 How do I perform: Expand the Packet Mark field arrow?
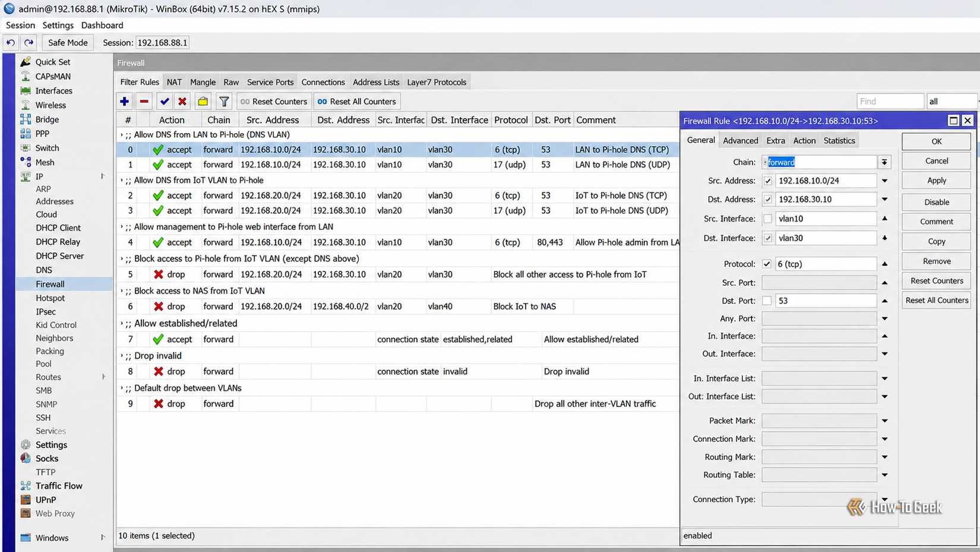click(884, 421)
